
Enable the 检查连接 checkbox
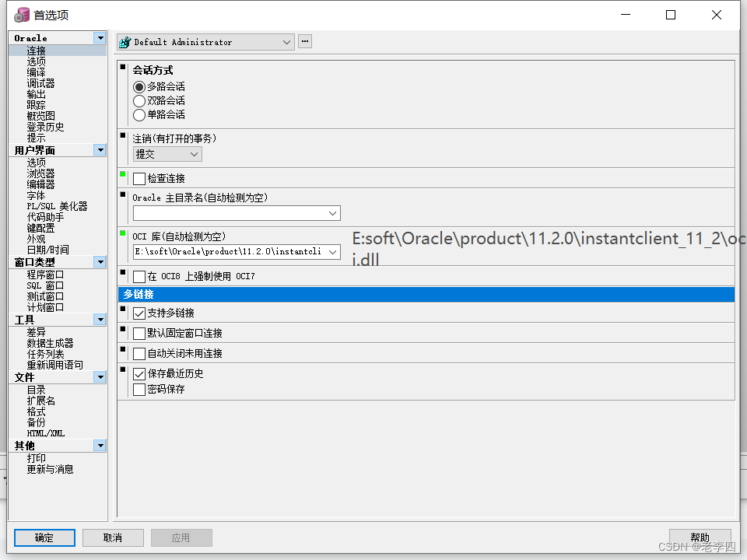(138, 178)
